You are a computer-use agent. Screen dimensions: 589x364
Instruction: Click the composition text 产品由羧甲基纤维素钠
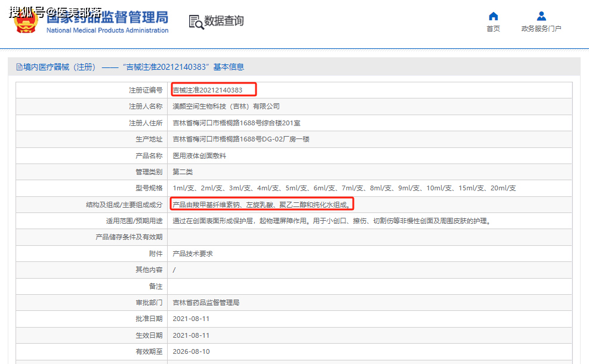click(262, 205)
